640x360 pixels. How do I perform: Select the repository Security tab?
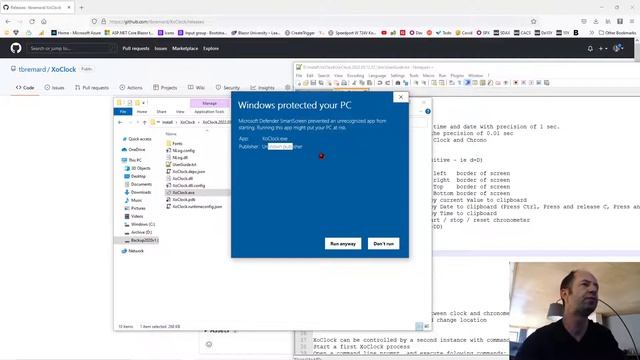coord(227,87)
